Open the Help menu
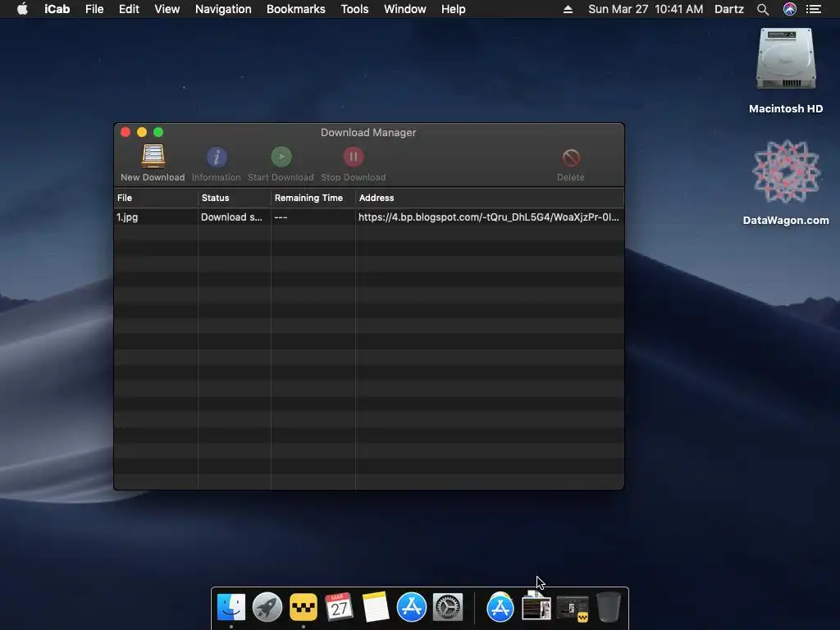 453,9
